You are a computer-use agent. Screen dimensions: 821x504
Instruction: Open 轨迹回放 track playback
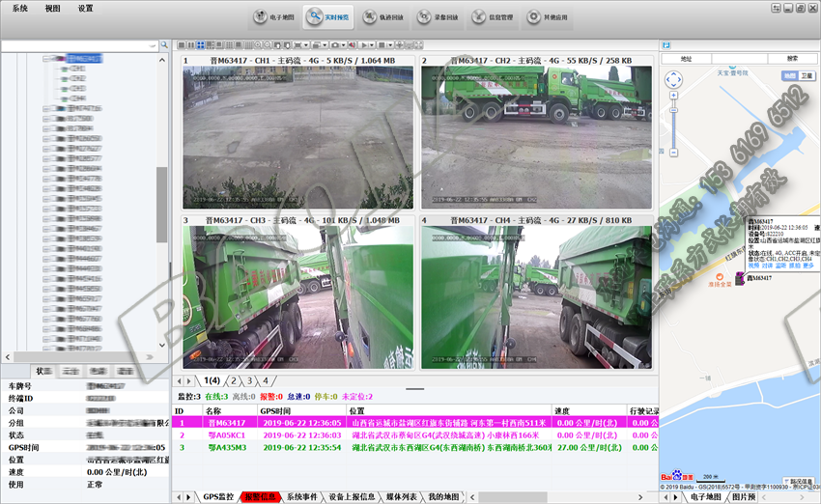pyautogui.click(x=383, y=17)
